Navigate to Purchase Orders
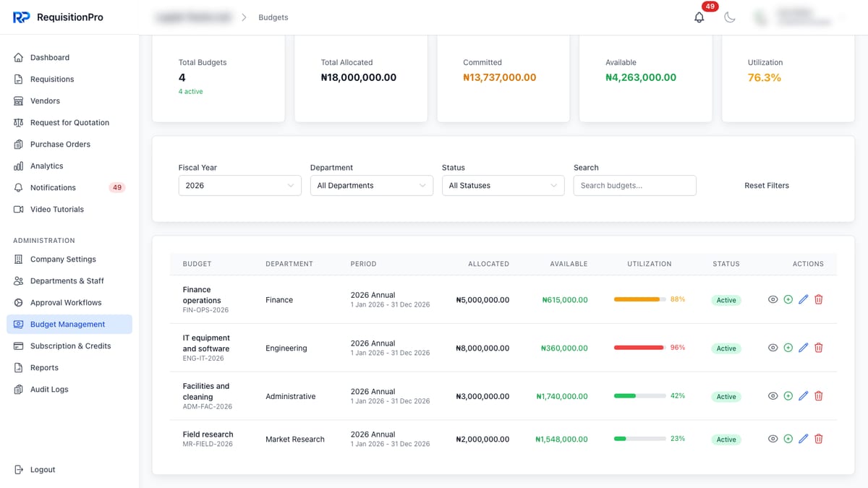 click(x=69, y=145)
